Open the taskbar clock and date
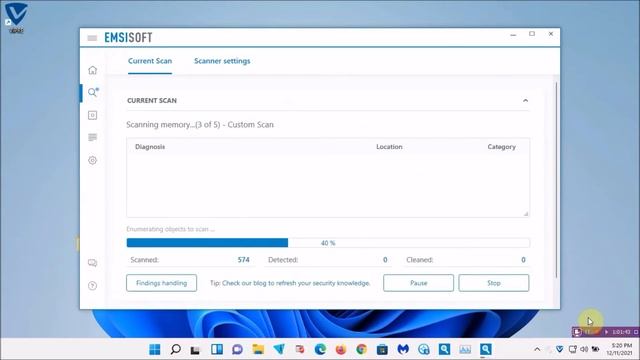Viewport: 640px width, 360px height. [620, 349]
